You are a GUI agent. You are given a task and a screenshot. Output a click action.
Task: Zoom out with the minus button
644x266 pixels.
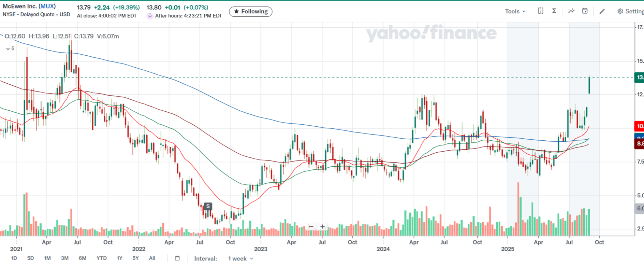point(311,226)
